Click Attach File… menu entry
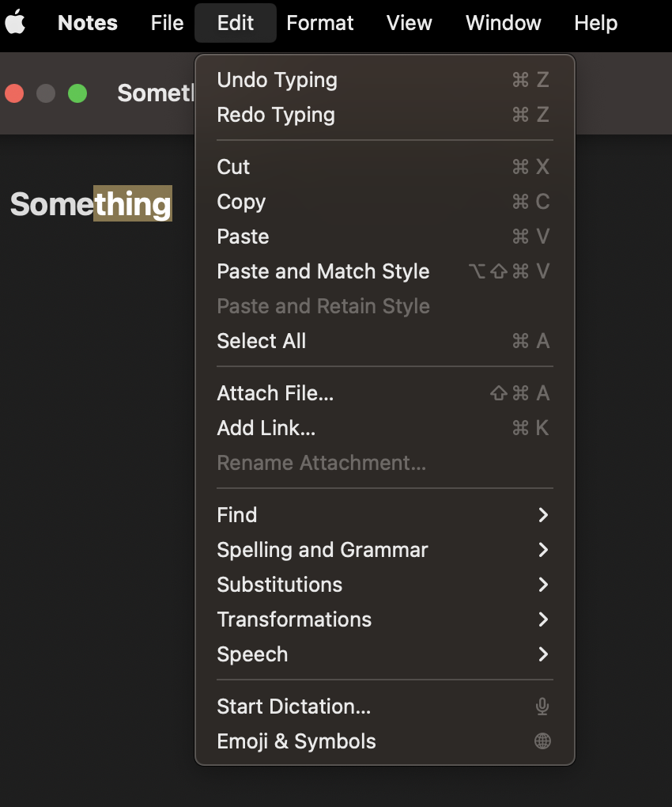This screenshot has width=672, height=807. click(x=275, y=393)
